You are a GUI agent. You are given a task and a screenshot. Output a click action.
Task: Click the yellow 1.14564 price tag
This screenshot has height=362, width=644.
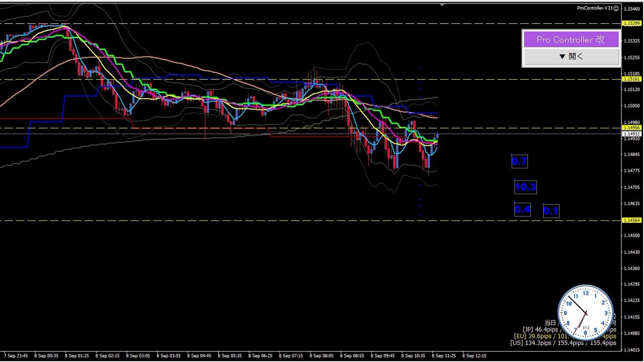[632, 220]
